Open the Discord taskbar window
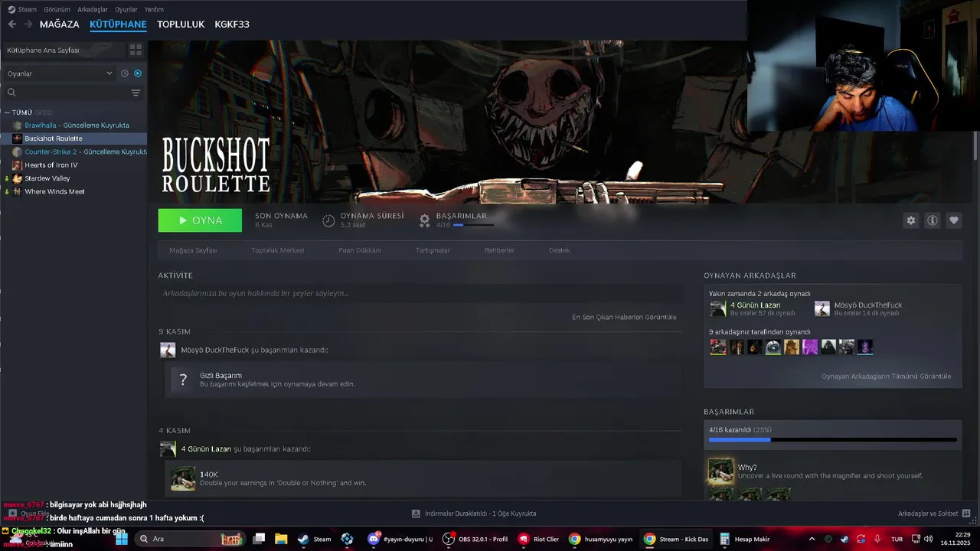 coord(400,539)
